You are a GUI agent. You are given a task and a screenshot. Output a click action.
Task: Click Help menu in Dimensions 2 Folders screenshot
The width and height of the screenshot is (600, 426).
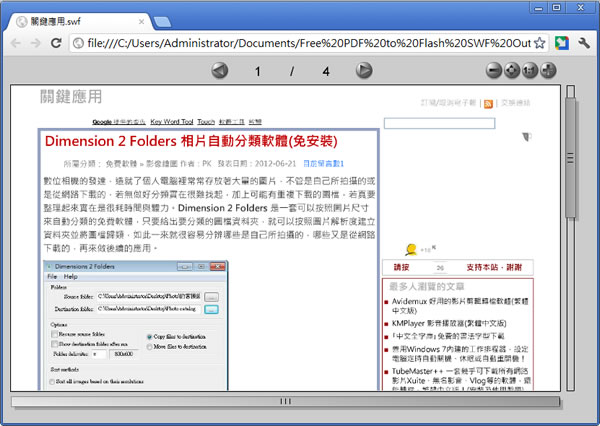tap(70, 276)
